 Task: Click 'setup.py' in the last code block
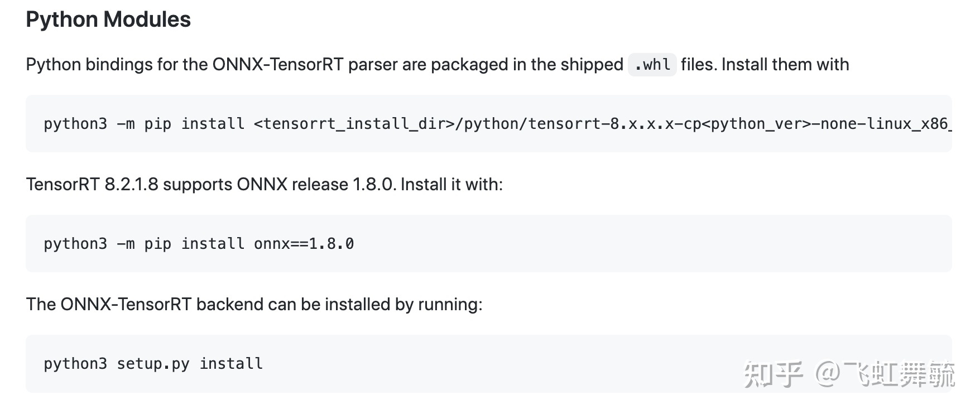153,364
